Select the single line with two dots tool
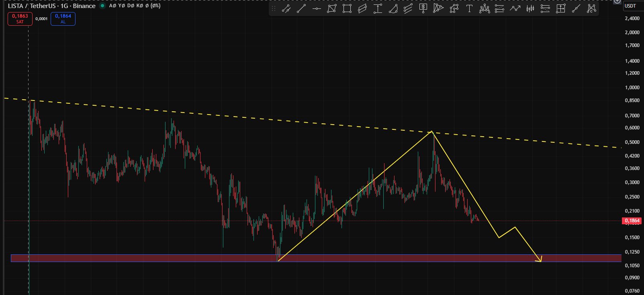 coord(576,9)
